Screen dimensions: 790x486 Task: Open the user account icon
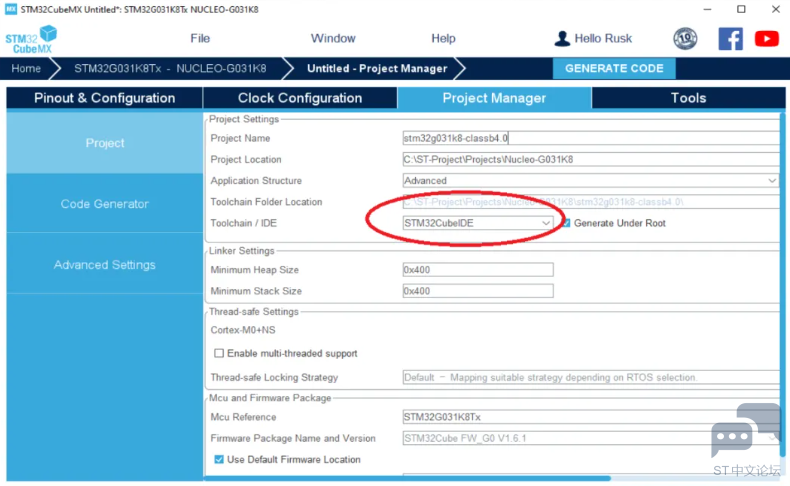click(562, 39)
